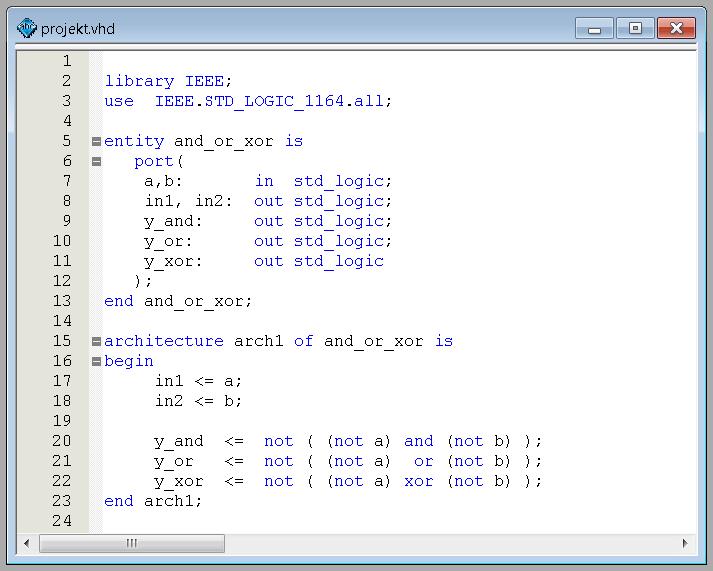713x571 pixels.
Task: Click the 'architecture' keyword
Action: [x=164, y=341]
